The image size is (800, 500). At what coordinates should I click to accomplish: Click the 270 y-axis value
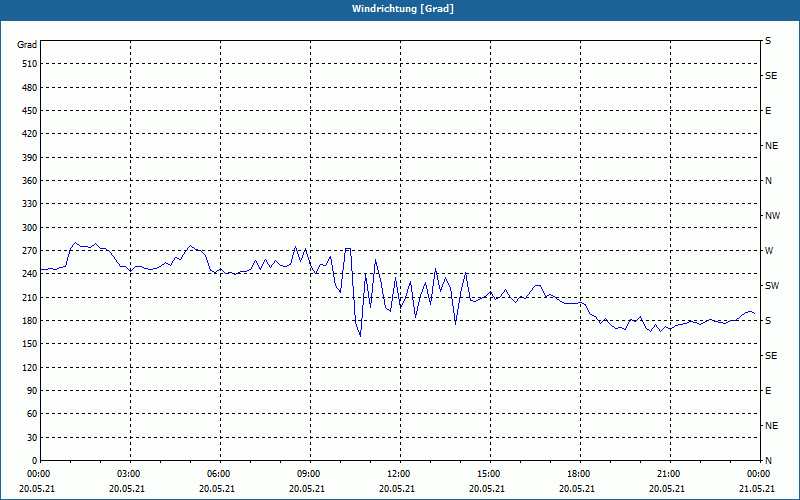point(29,251)
